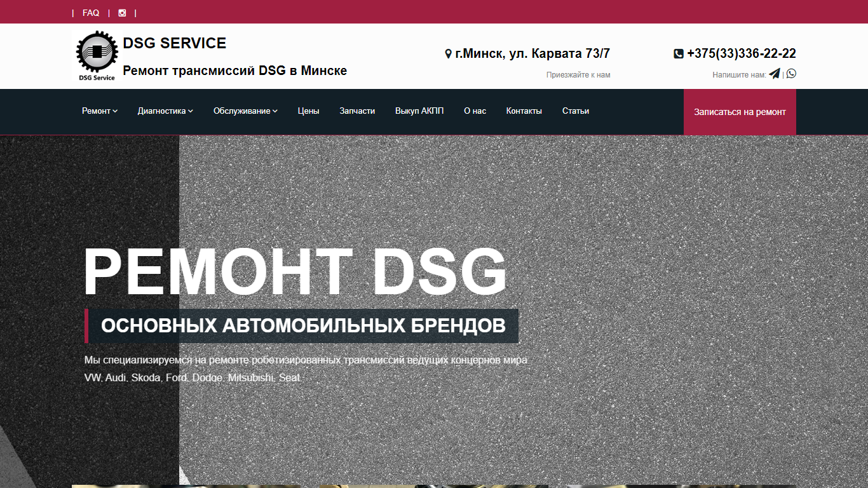Click the phone icon beside number
Screen dimensions: 868x488
tap(679, 54)
